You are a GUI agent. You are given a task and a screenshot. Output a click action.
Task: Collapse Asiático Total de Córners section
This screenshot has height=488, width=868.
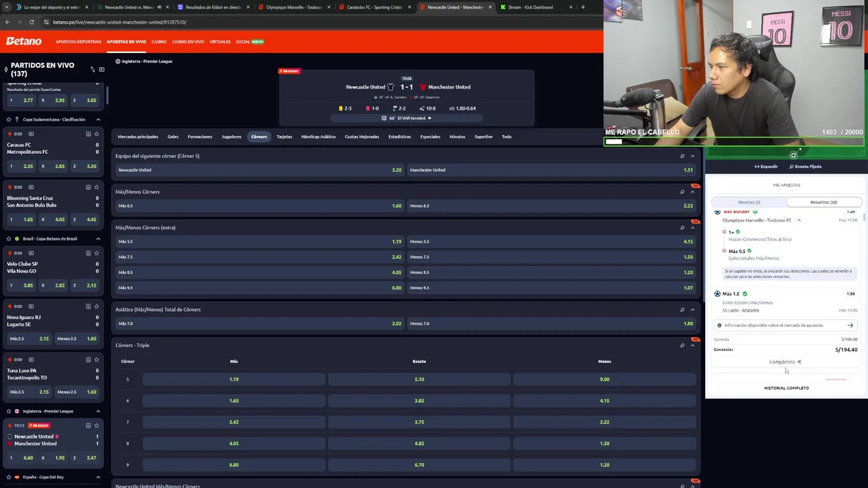(692, 310)
